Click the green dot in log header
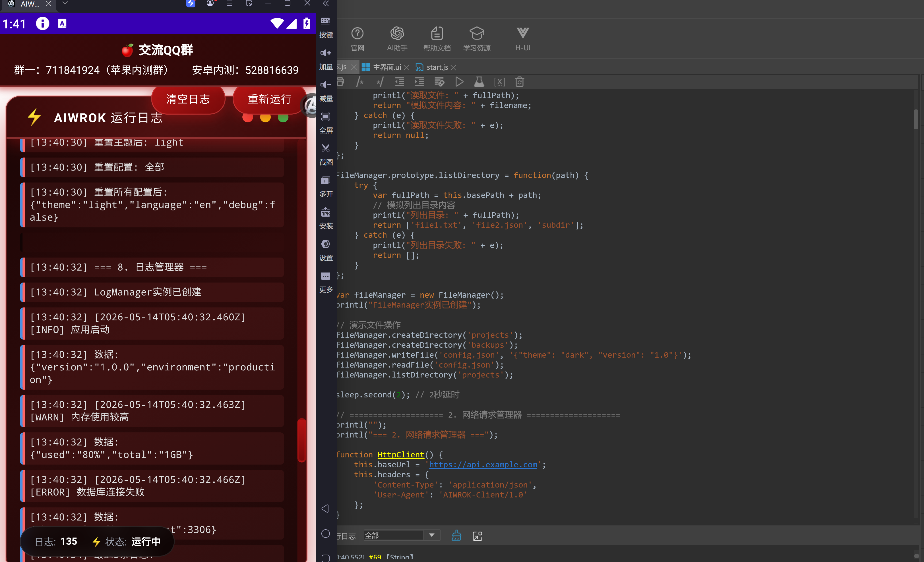Screen dimensions: 924x562 pyautogui.click(x=283, y=118)
